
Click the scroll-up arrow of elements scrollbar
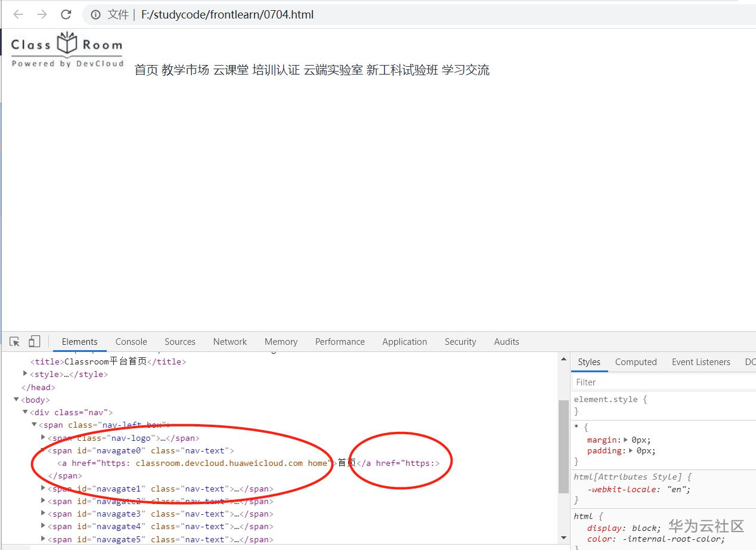563,358
